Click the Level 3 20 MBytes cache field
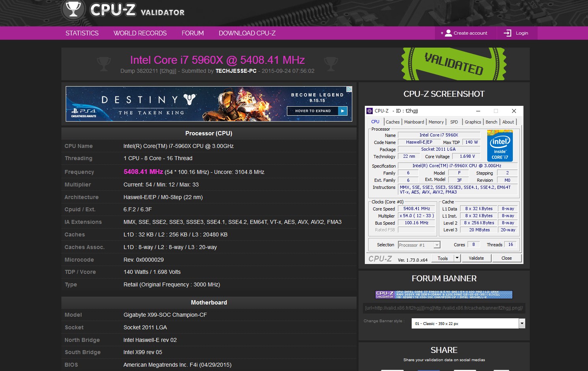The image size is (588, 371). point(479,230)
